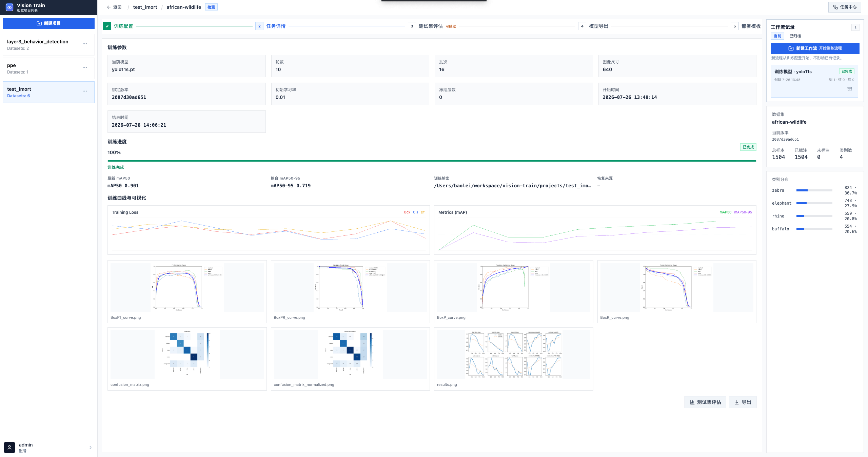The image size is (868, 457).
Task: Go to step 4 模型导出
Action: coord(593,26)
